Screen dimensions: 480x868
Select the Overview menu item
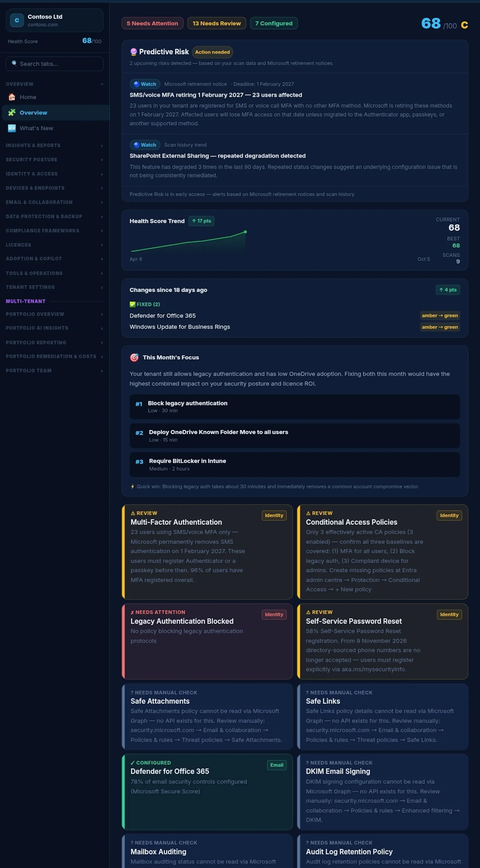point(55,112)
